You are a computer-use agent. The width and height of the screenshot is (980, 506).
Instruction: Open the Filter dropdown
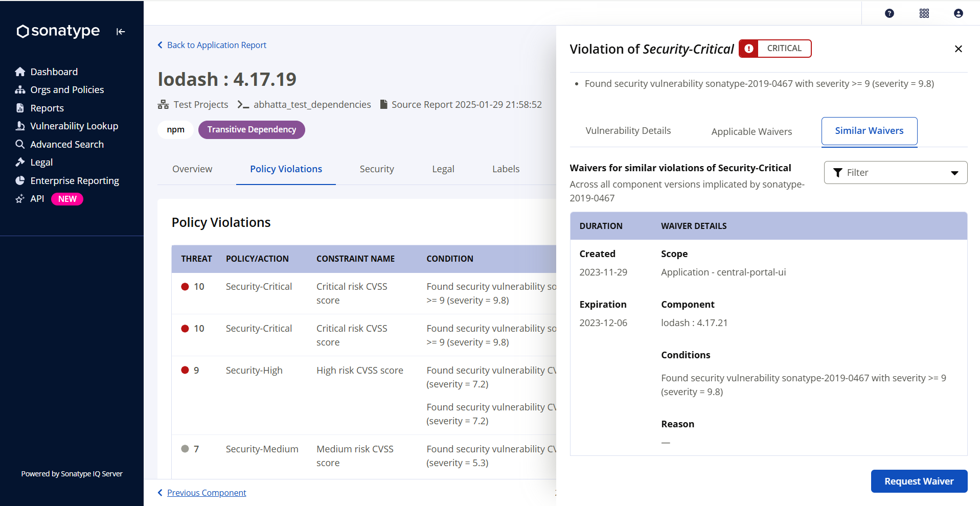[x=896, y=173]
